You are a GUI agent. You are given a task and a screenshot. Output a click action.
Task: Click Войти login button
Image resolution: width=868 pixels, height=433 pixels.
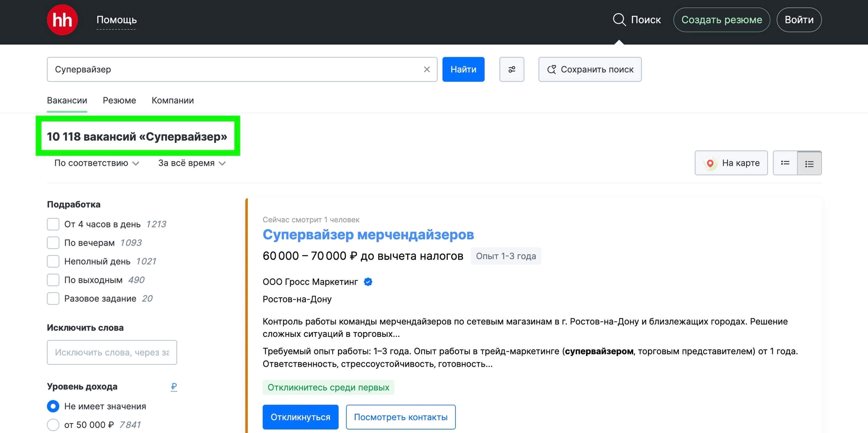coord(799,20)
